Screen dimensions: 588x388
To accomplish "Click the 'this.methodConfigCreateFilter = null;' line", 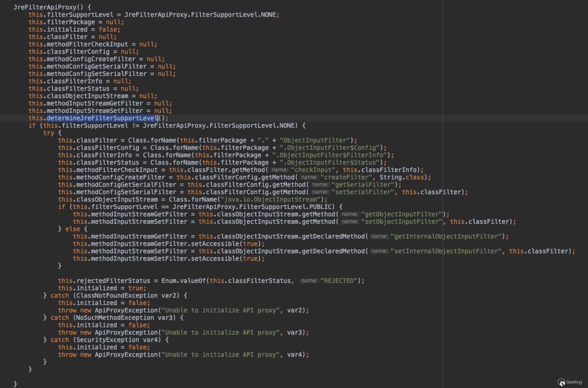I will 96,59.
